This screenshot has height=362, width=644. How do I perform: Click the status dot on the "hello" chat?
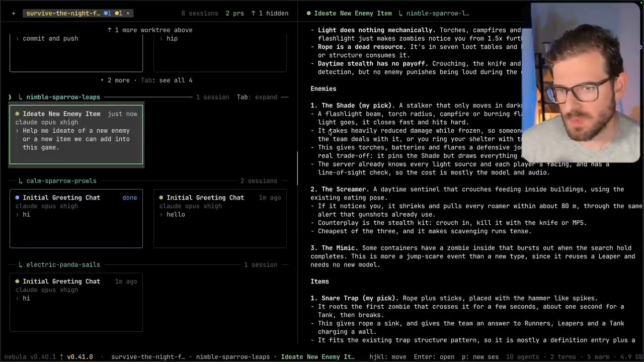point(161,198)
